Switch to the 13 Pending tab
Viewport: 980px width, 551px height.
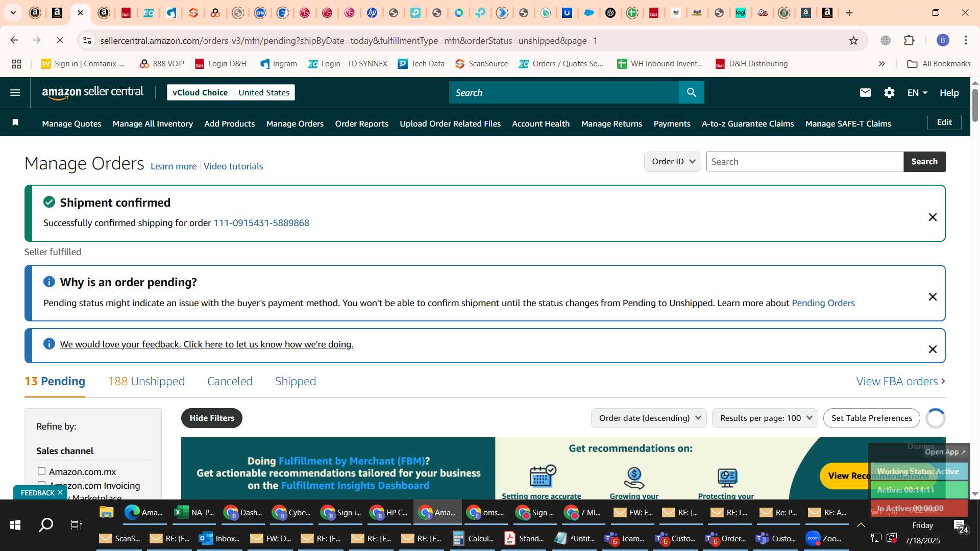click(x=55, y=381)
